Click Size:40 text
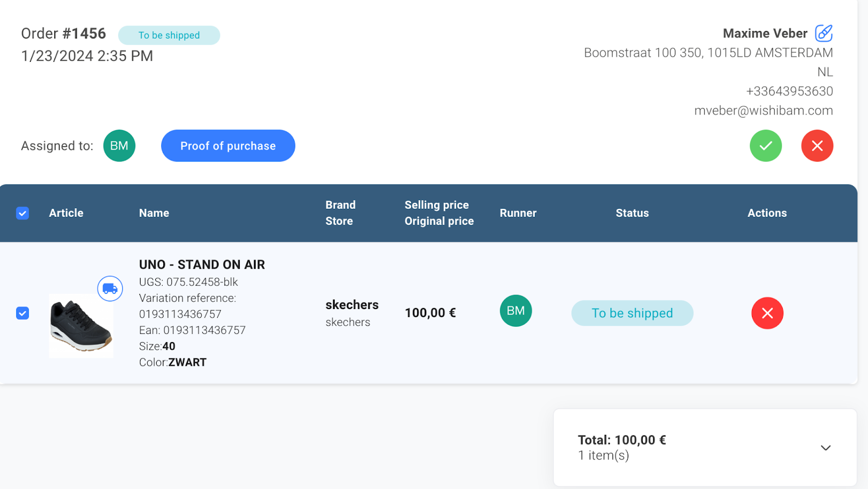868x489 pixels. point(157,346)
